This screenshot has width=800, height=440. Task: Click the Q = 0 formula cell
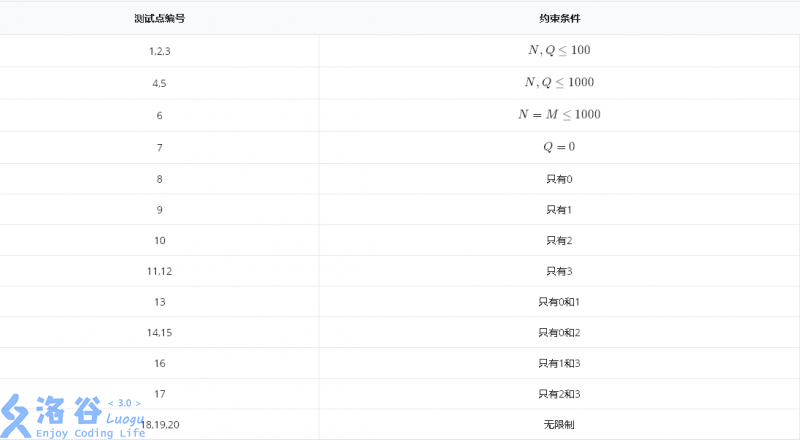point(559,146)
